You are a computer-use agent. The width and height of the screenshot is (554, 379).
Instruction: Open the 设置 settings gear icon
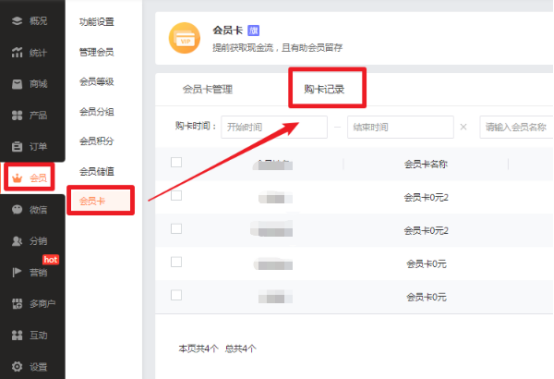pyautogui.click(x=17, y=367)
